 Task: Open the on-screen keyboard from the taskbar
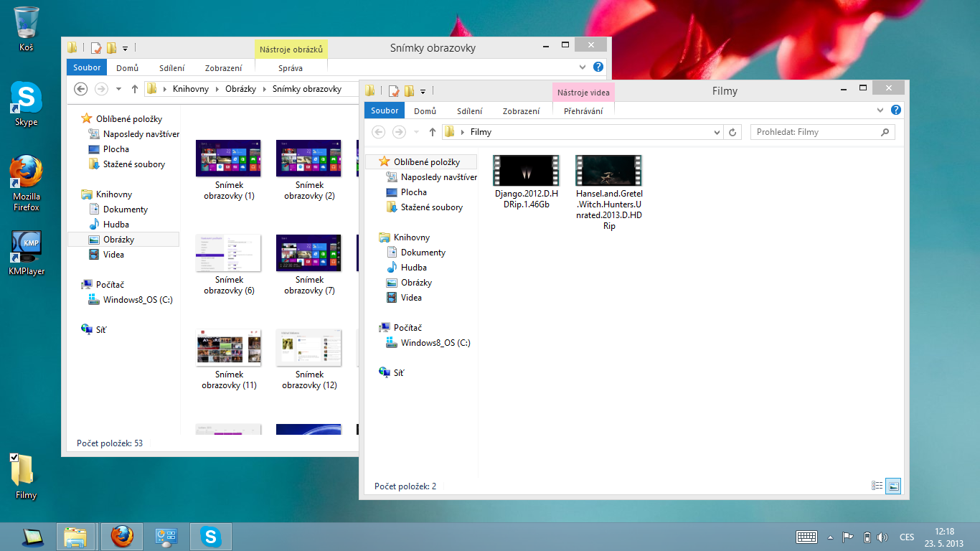point(807,537)
